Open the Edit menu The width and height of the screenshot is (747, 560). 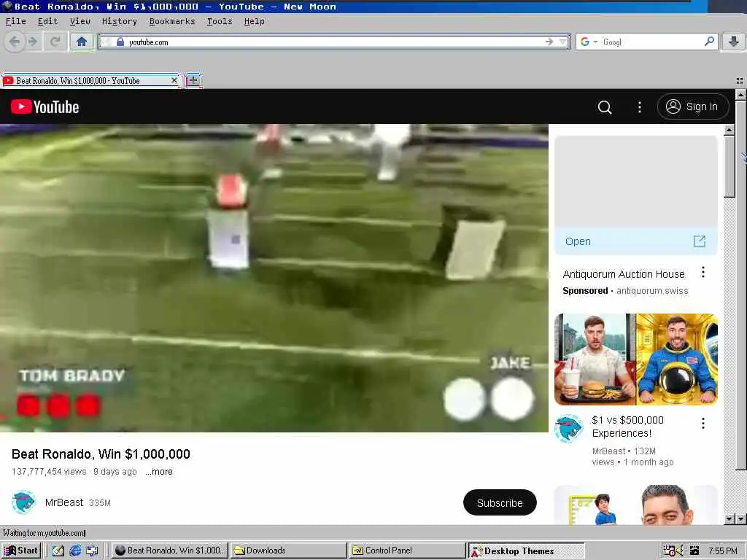coord(47,21)
